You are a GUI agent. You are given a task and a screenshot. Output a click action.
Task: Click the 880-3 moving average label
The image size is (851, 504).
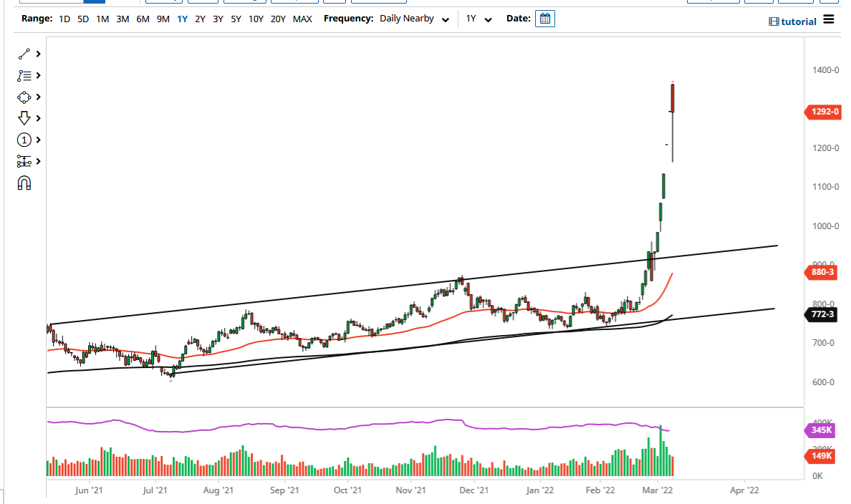(x=820, y=272)
